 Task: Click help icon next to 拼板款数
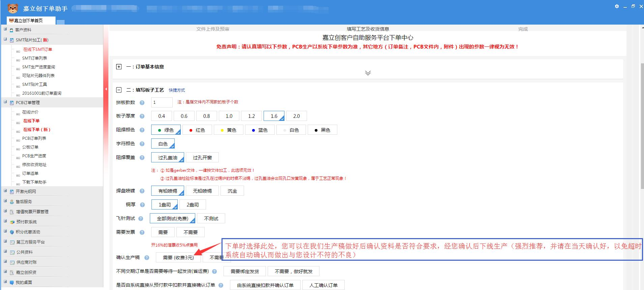pos(142,102)
